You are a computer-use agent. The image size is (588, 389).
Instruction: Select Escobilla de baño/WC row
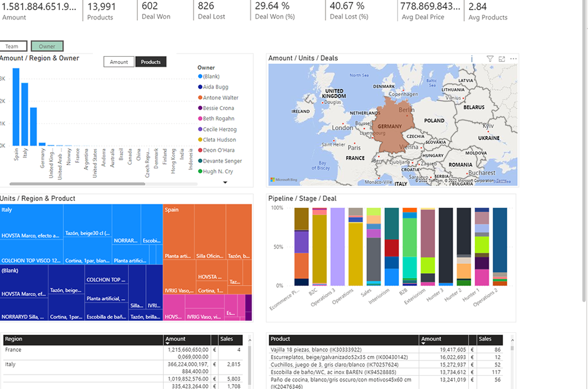tap(385, 372)
